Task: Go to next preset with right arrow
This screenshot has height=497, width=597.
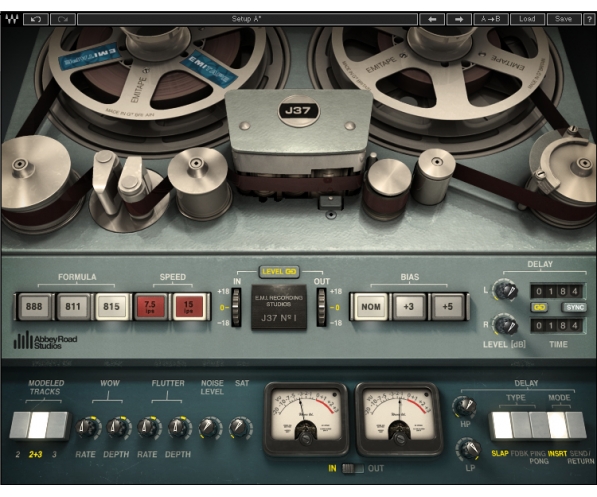Action: point(459,19)
